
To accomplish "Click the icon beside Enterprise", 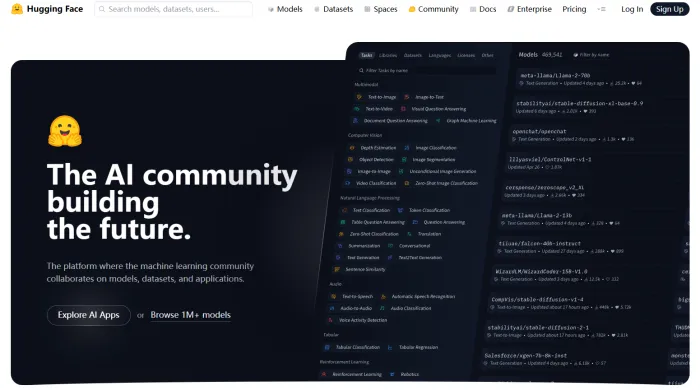I will [511, 9].
